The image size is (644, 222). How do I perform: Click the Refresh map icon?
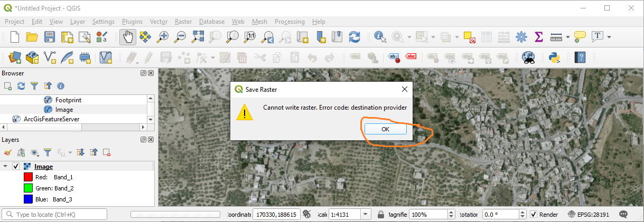354,37
